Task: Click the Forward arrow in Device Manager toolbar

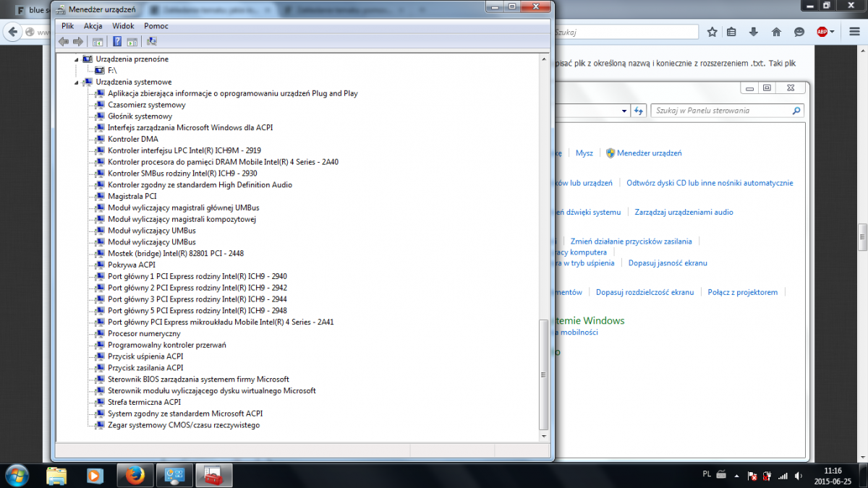Action: tap(78, 41)
